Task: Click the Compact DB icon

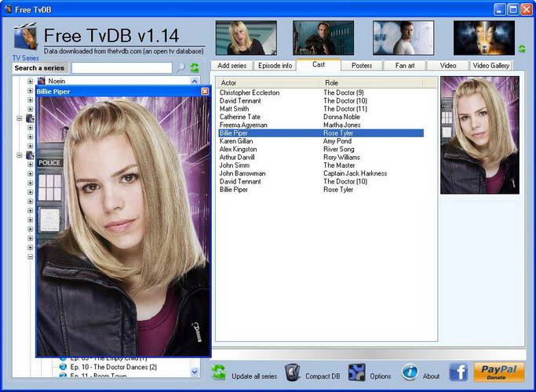Action: pyautogui.click(x=293, y=372)
